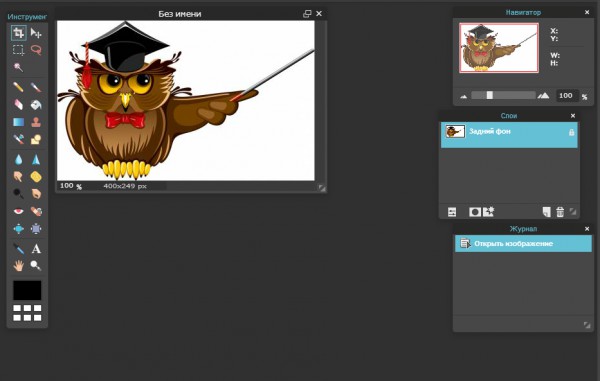Viewport: 600px width, 381px height.
Task: Select the Hand pan tool
Action: point(18,265)
